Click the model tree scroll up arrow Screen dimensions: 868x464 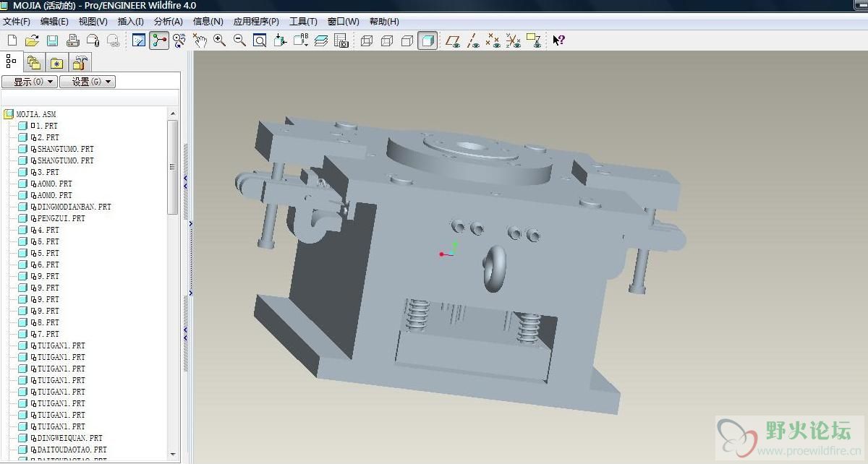tap(173, 113)
